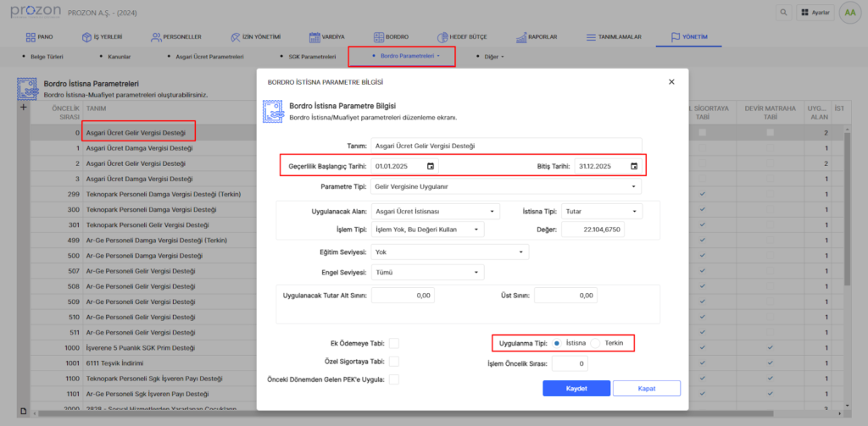868x426 pixels.
Task: Click the document icon at table bottom-left
Action: tap(24, 411)
